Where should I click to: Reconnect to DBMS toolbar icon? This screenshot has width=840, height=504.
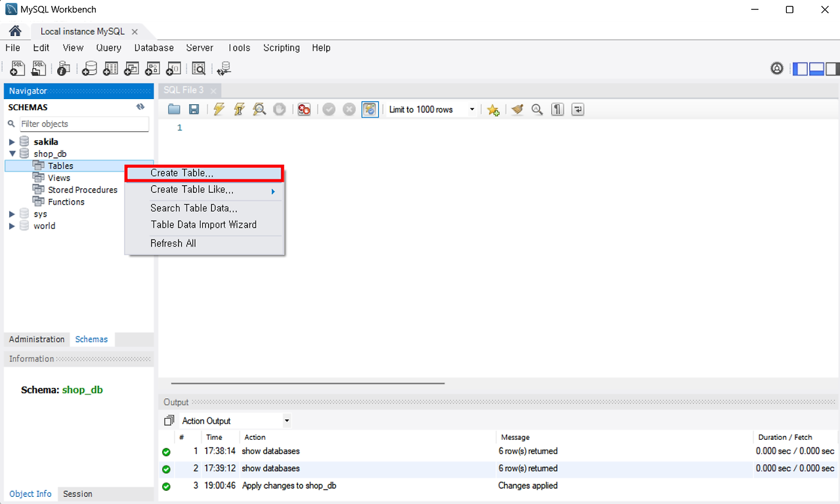point(224,68)
